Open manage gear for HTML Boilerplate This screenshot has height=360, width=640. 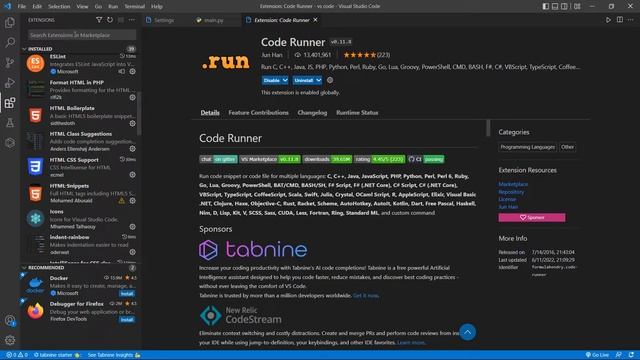[132, 123]
